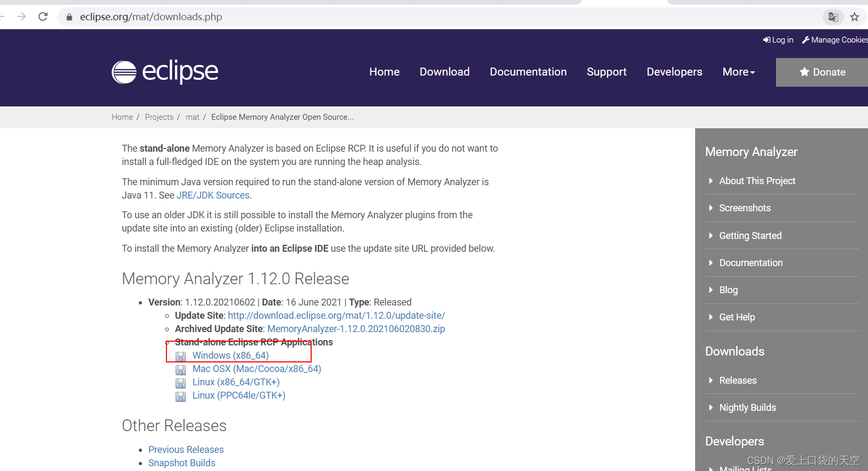Click arrow beside Get Help
The width and height of the screenshot is (868, 471).
(x=711, y=317)
